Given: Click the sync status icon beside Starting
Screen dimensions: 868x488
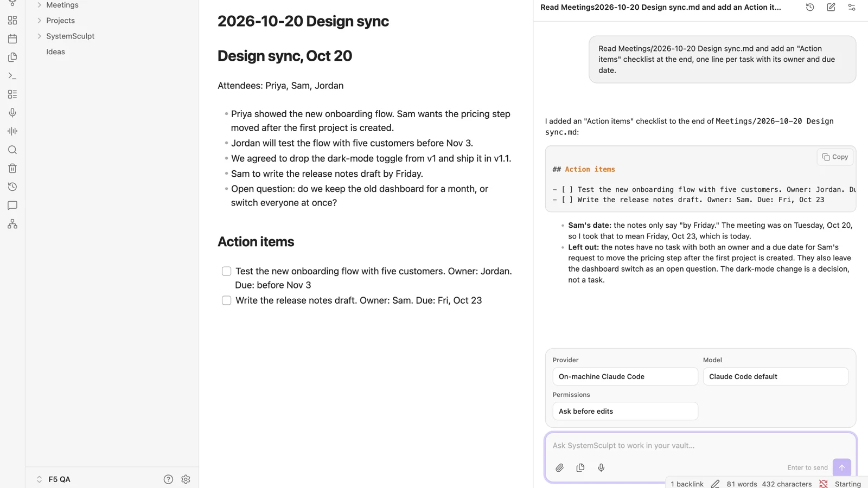Looking at the screenshot, I should pyautogui.click(x=824, y=484).
